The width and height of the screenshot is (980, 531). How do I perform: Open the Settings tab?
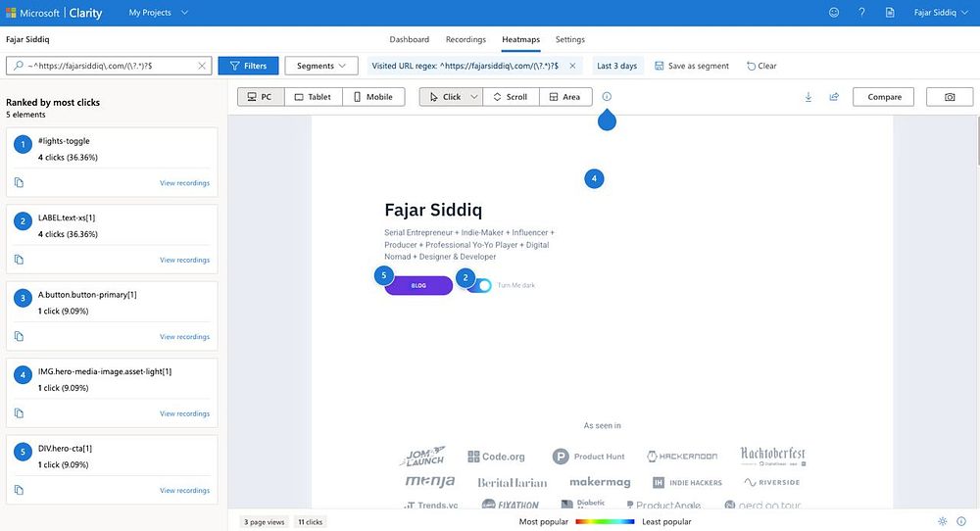click(570, 39)
